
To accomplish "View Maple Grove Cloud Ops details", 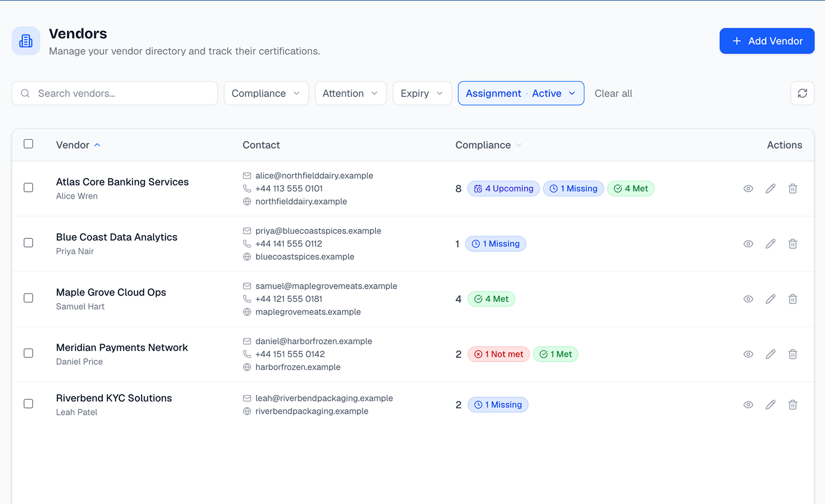I will [748, 299].
